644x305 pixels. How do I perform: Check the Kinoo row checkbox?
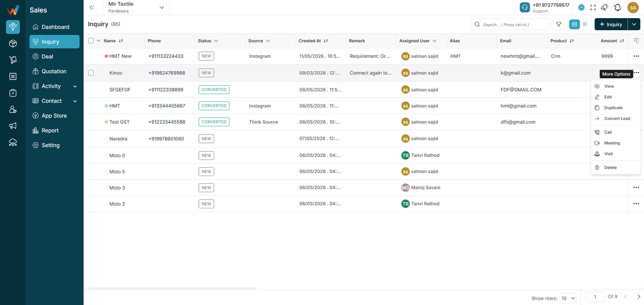pos(91,73)
